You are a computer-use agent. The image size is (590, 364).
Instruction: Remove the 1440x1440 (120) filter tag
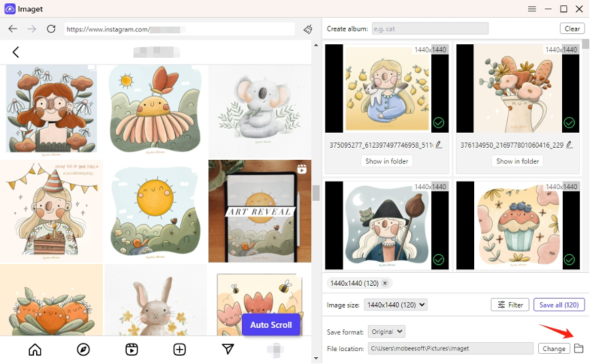tap(385, 283)
